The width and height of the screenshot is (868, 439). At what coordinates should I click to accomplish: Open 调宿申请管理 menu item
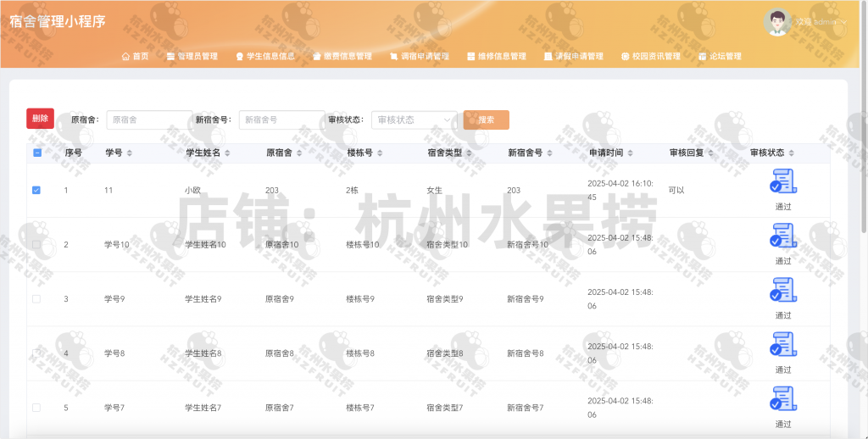point(419,57)
